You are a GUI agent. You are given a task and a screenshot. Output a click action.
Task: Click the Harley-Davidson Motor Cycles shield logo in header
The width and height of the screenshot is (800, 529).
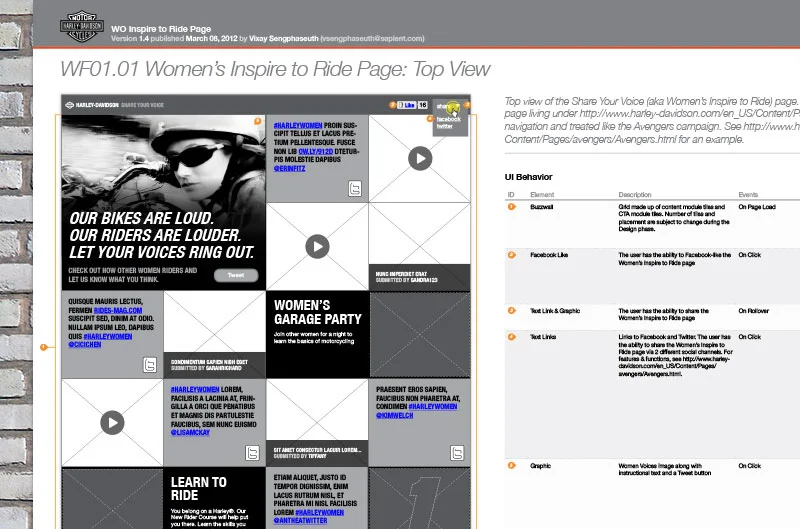pos(82,27)
